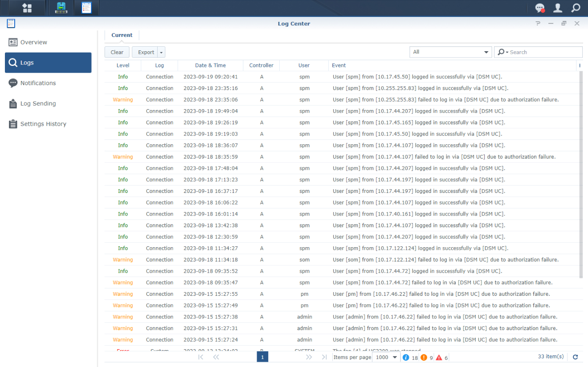Open the Export options arrow
The height and width of the screenshot is (367, 588).
point(161,52)
